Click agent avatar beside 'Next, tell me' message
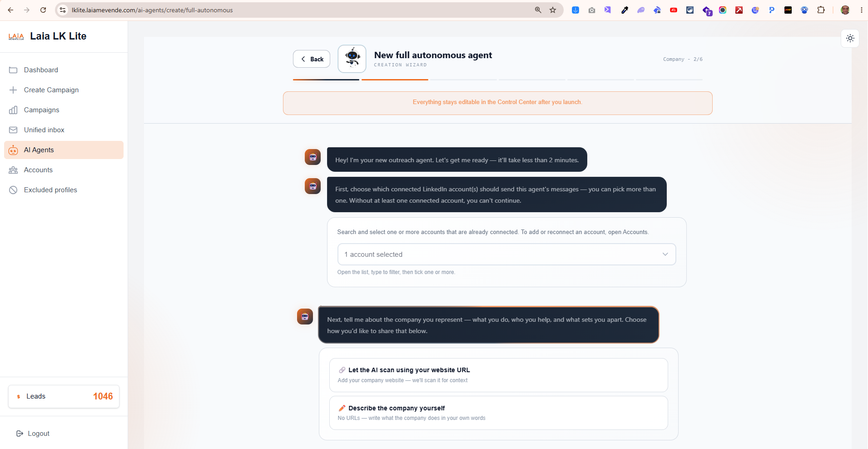The height and width of the screenshot is (449, 868). click(305, 316)
